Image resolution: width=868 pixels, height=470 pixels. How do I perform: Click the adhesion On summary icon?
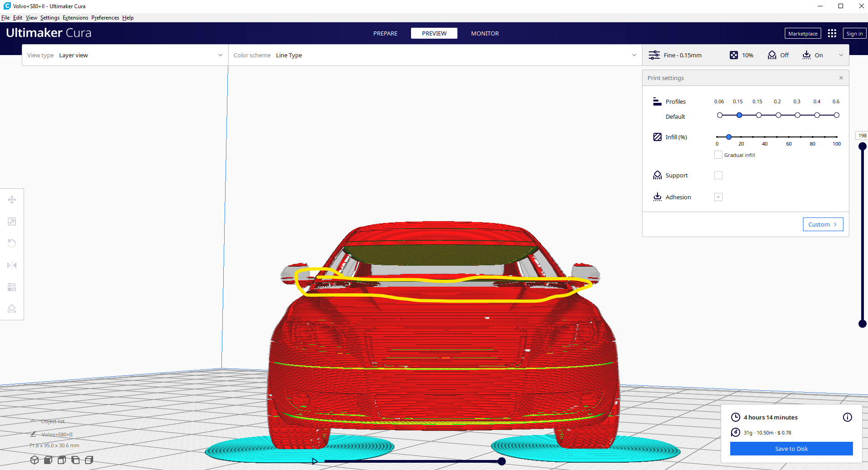pyautogui.click(x=807, y=55)
